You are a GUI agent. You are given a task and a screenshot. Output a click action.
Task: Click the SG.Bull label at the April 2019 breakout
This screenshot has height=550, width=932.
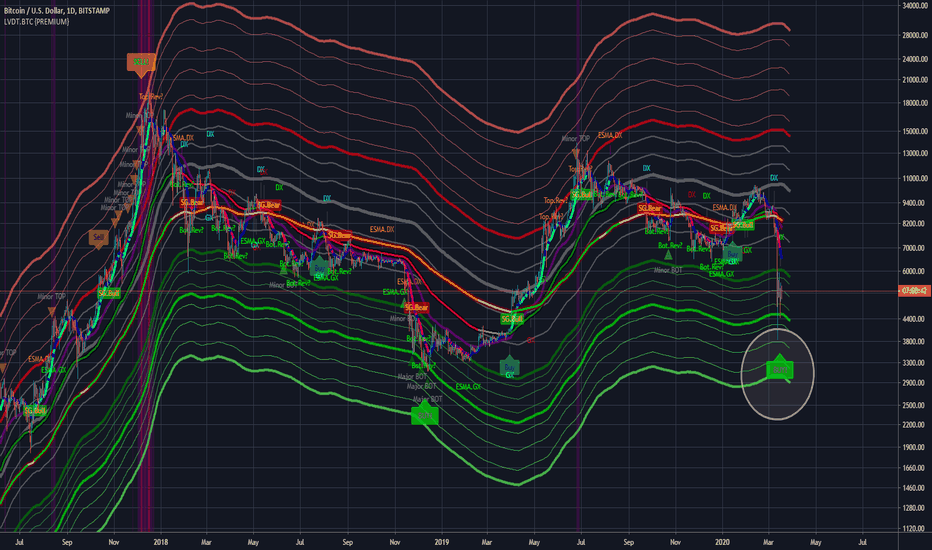pyautogui.click(x=512, y=319)
